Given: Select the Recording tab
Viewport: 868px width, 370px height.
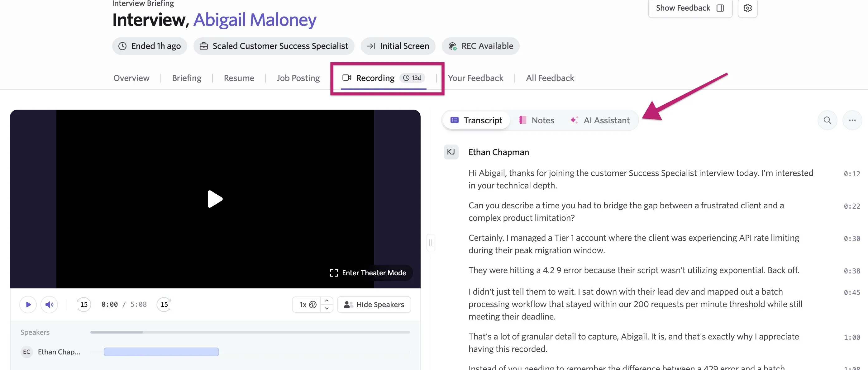Looking at the screenshot, I should pos(384,78).
